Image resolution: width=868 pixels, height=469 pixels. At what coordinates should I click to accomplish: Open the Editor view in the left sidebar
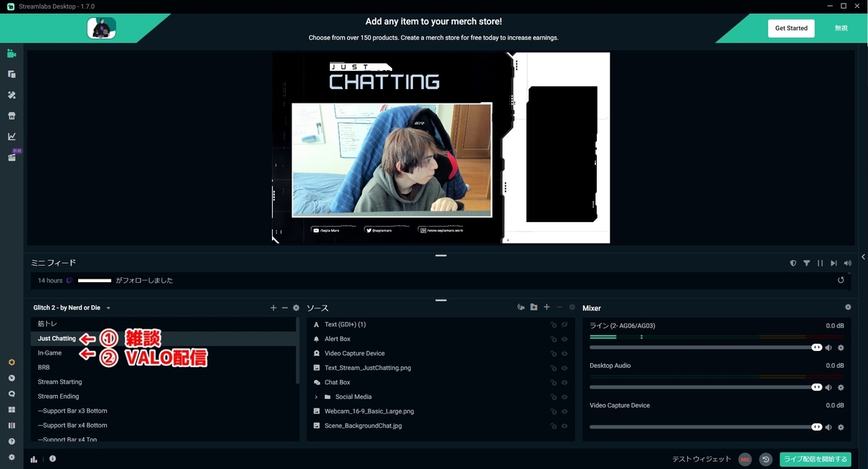pos(12,53)
